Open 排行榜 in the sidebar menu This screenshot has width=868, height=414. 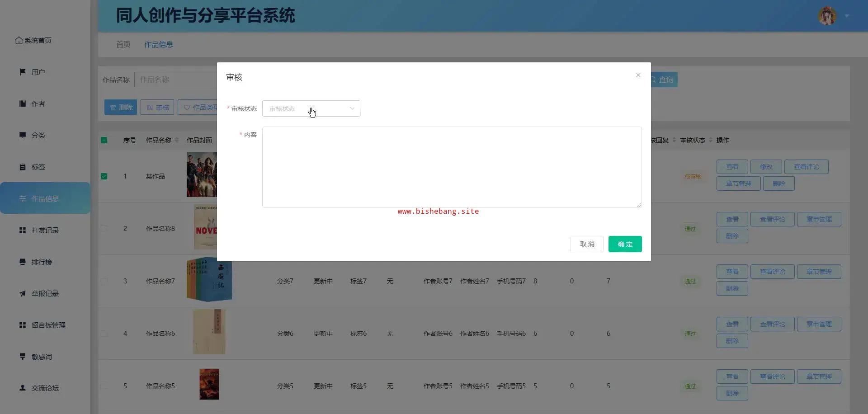point(42,262)
